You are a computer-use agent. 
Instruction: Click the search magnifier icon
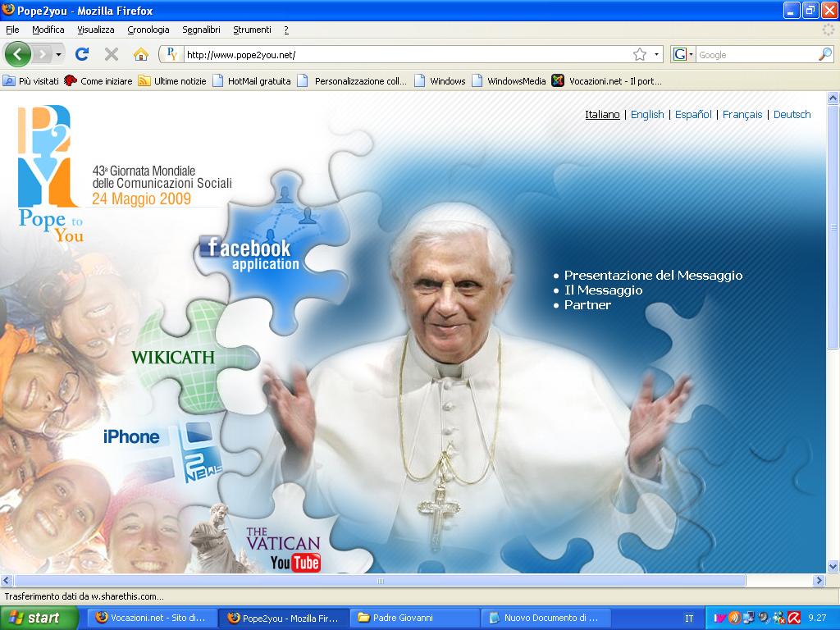pos(825,54)
